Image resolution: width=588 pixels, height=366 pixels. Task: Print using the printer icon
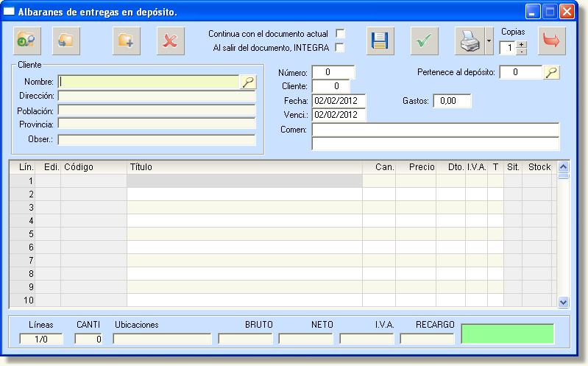(x=470, y=41)
